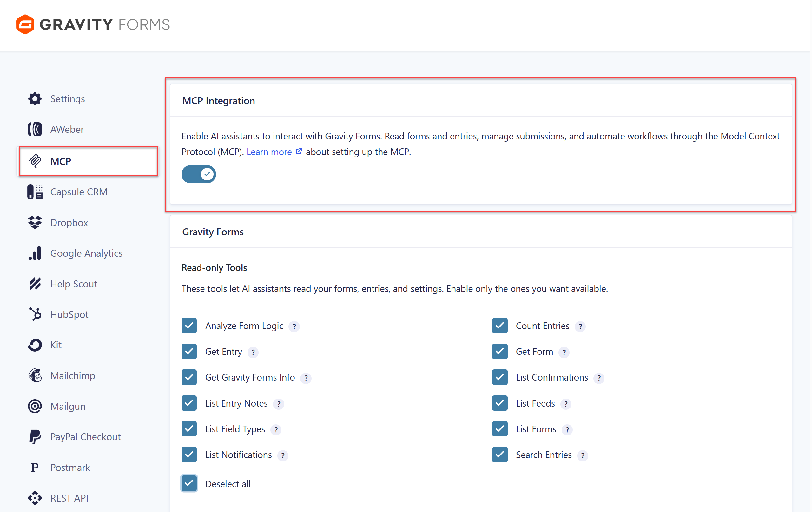Viewport: 812px width, 512px height.
Task: Uncheck the Get Entry checkbox
Action: click(189, 351)
